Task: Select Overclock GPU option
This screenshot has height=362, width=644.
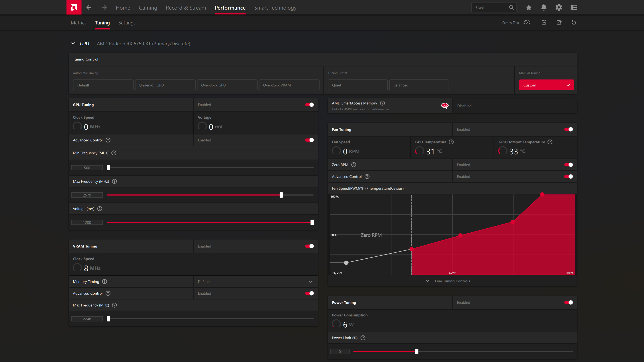Action: (227, 85)
